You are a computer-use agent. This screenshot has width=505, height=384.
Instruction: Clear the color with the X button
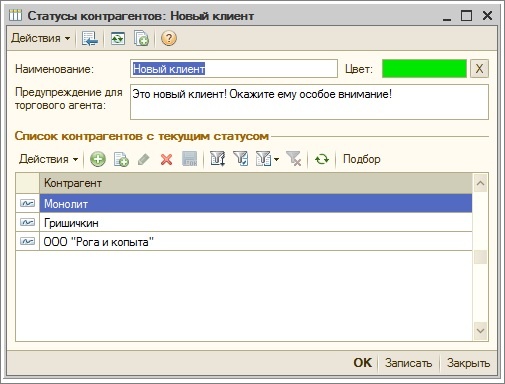[x=479, y=69]
